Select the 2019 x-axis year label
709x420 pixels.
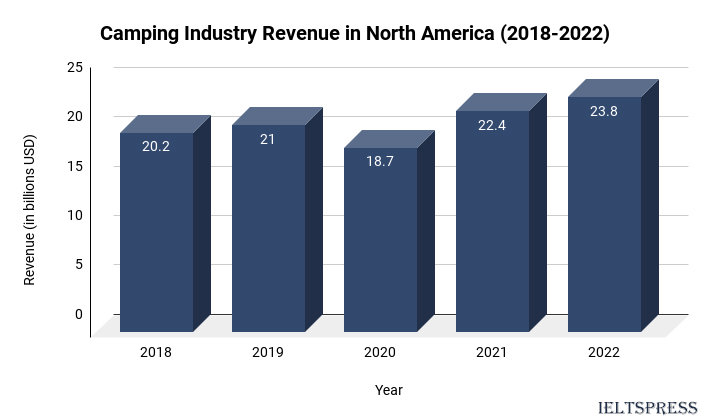(268, 352)
